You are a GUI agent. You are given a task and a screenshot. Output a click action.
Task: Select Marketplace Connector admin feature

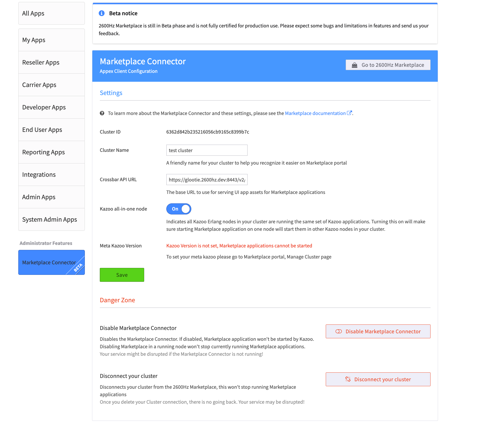point(52,262)
